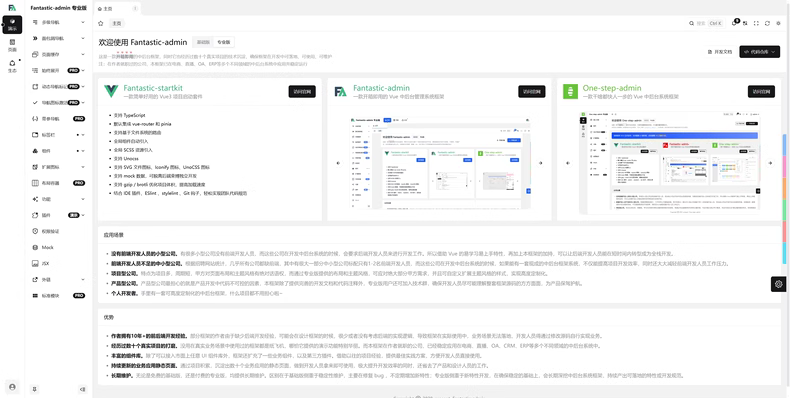Click the Vue logo in the Fantastic-startkit card
The width and height of the screenshot is (790, 398).
111,91
